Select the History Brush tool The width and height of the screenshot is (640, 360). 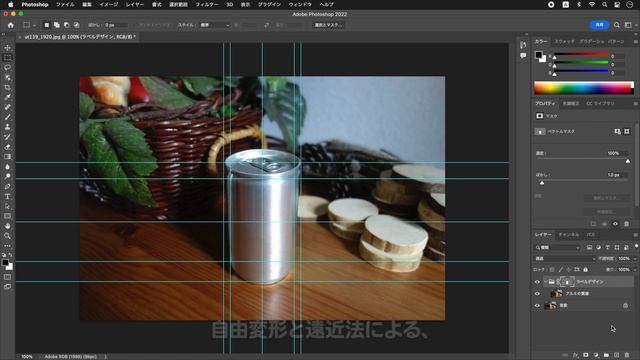pos(7,137)
